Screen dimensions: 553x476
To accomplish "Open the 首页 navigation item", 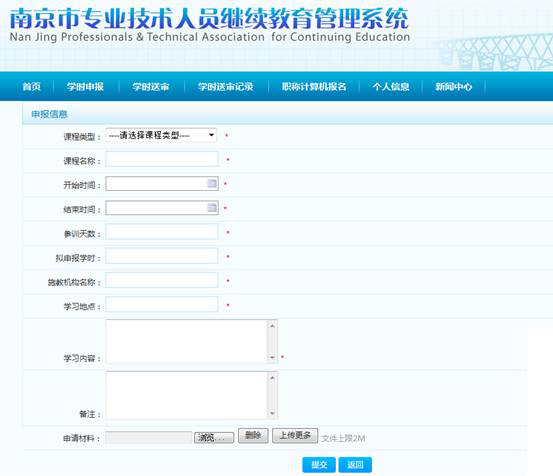I will click(32, 86).
